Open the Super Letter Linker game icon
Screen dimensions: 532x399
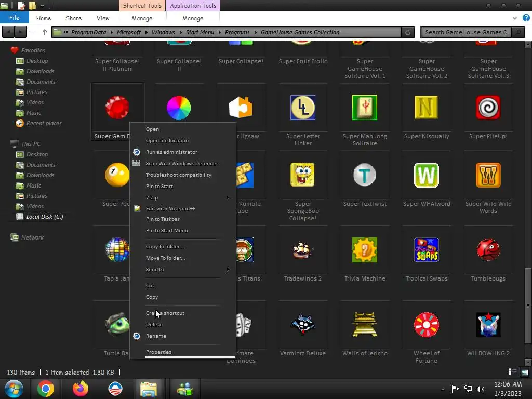(x=303, y=108)
